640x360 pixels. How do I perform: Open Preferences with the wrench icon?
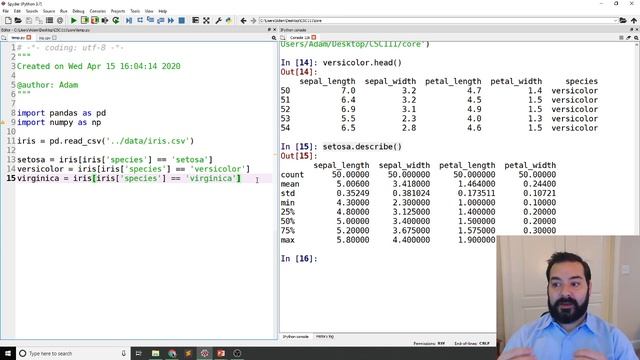tap(218, 20)
